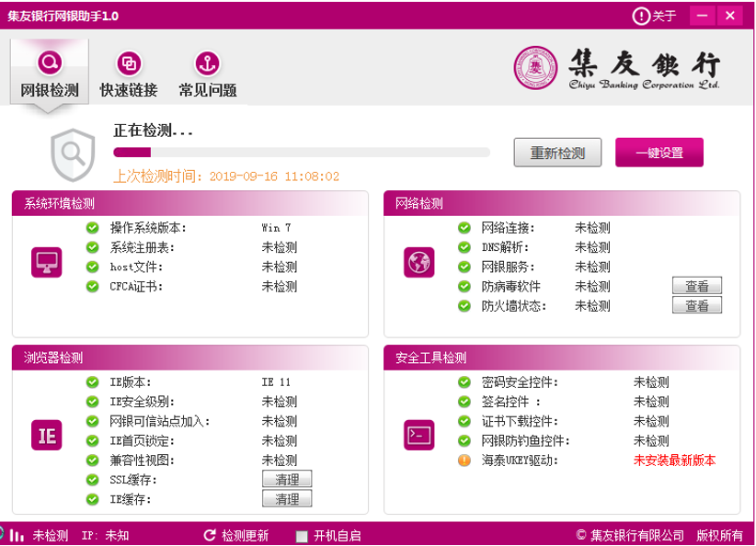Click 未检测 status in bottom bar
The width and height of the screenshot is (756, 546).
pyautogui.click(x=51, y=535)
